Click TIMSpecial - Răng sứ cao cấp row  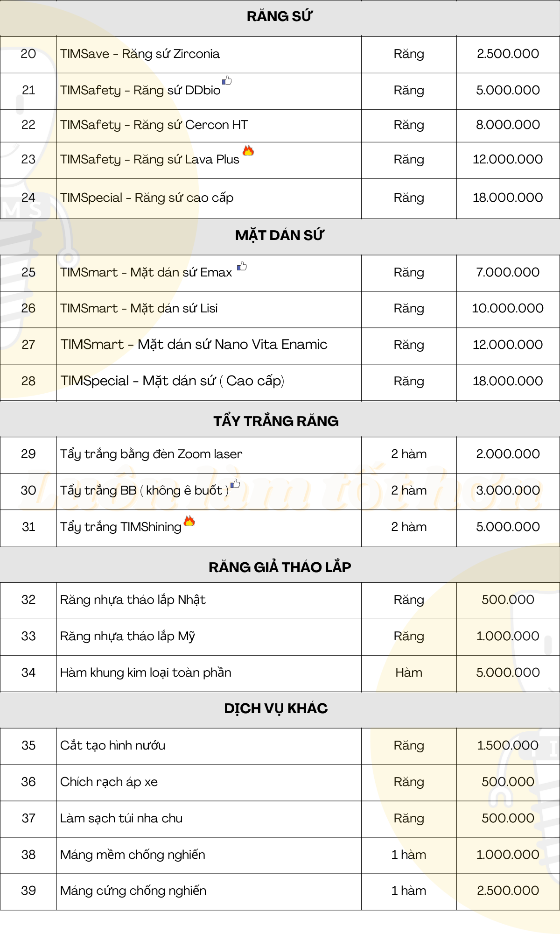pyautogui.click(x=147, y=198)
